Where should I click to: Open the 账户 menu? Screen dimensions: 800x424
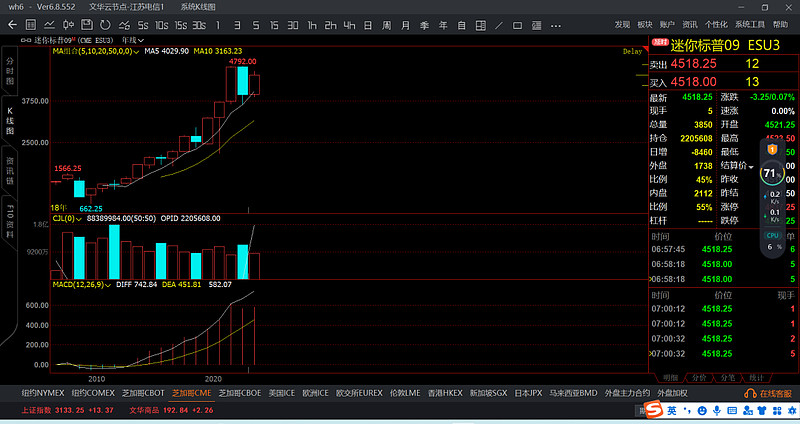coord(667,24)
